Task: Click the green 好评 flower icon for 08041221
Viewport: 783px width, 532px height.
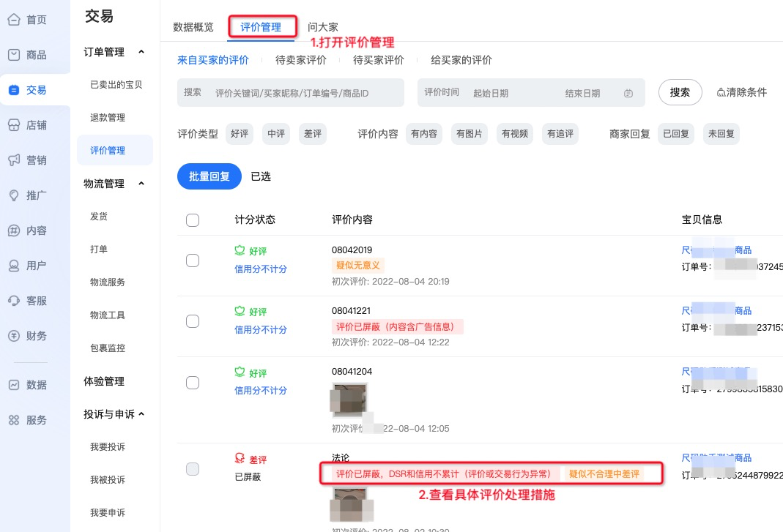Action: [240, 311]
